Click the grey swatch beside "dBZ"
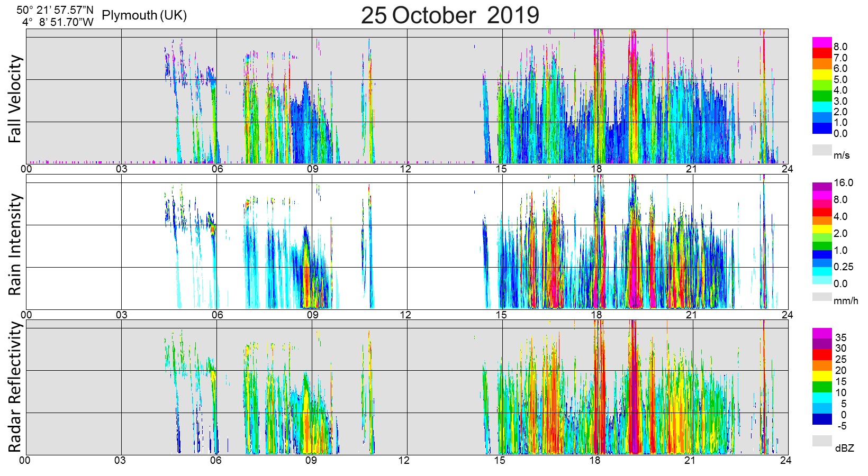 [x=822, y=441]
